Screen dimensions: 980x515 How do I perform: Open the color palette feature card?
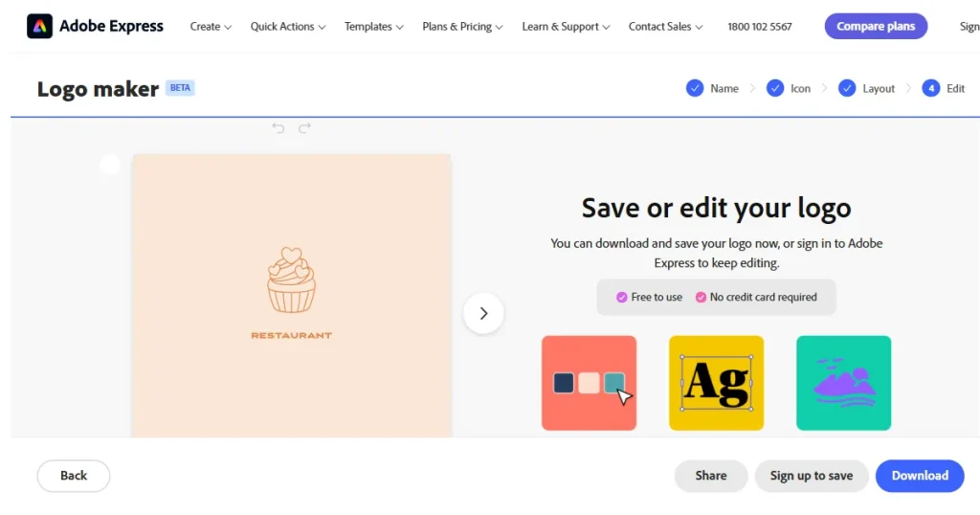coord(589,383)
